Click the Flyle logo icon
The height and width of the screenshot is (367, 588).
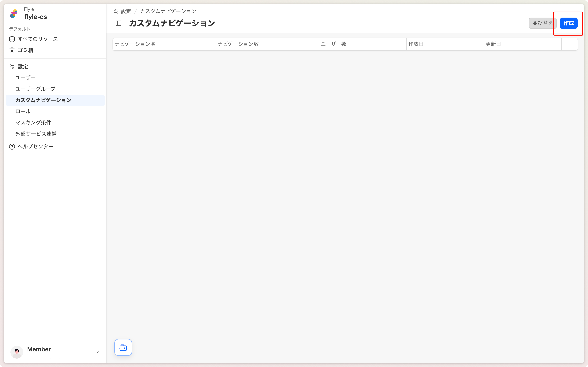(x=14, y=14)
